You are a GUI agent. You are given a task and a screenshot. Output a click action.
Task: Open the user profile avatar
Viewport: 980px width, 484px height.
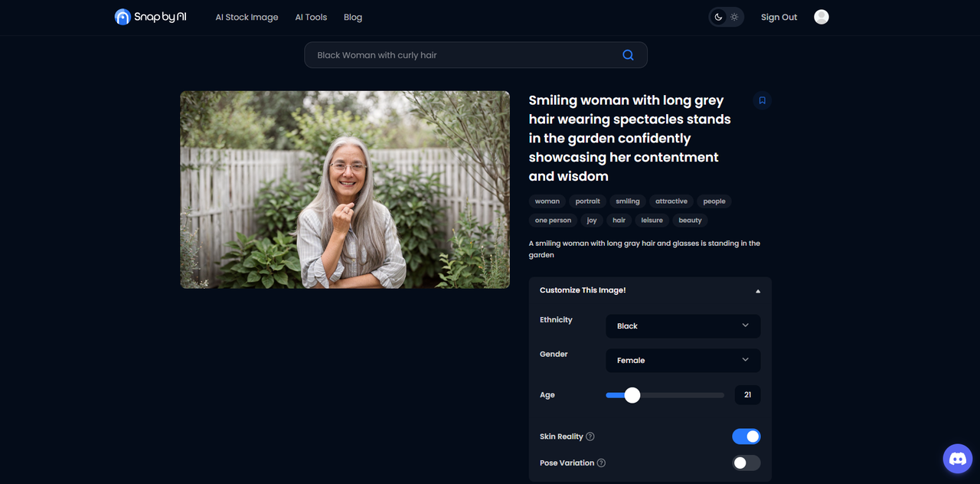822,17
